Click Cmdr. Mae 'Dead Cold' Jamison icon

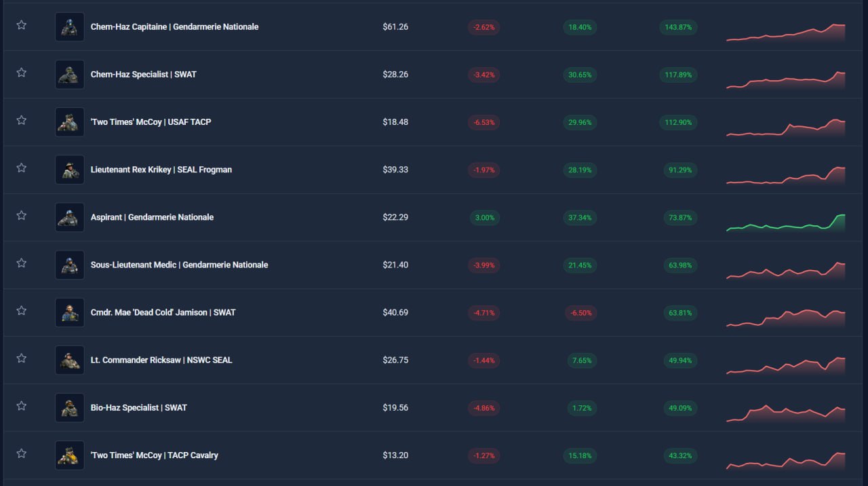point(70,312)
